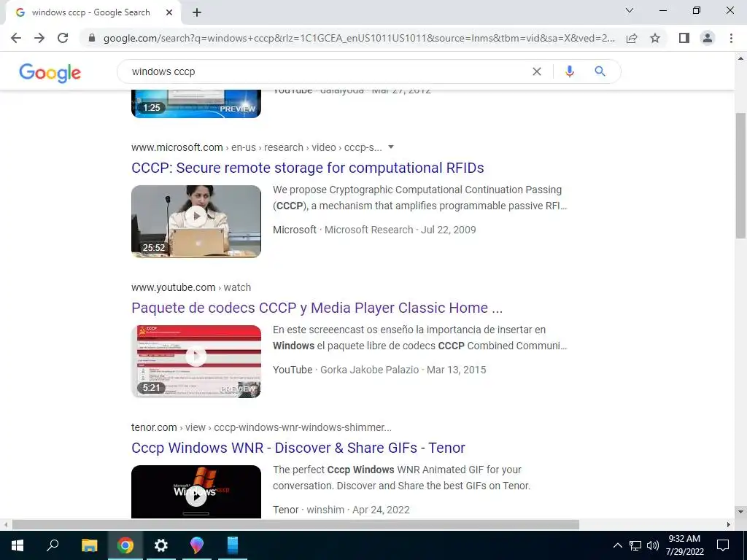Open Settings gear in taskbar
Viewport: 747px width, 560px height.
[x=161, y=545]
